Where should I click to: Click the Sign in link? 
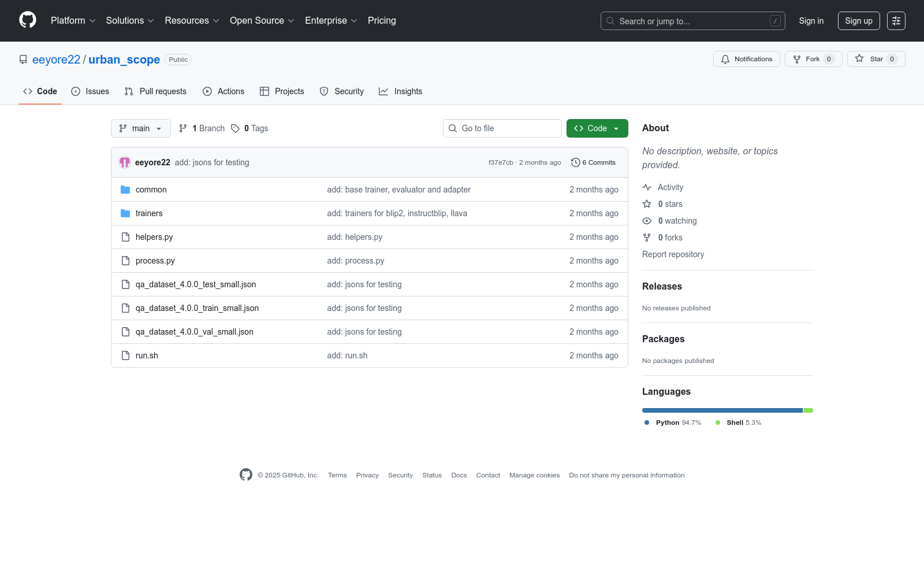pos(811,21)
